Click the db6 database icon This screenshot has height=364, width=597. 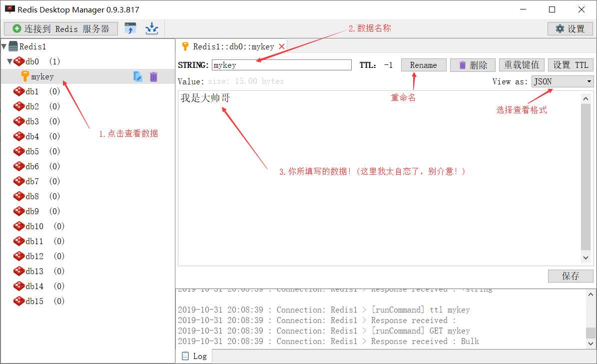[x=19, y=166]
